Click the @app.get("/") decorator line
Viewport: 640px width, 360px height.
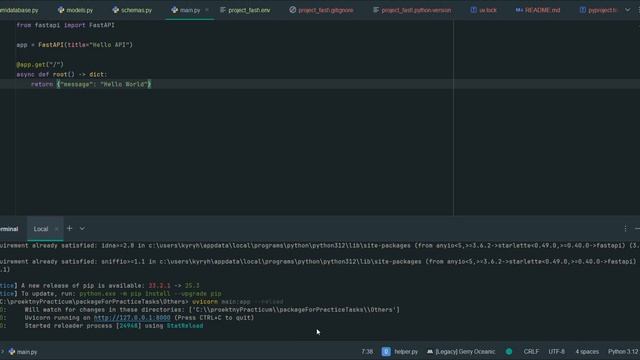pos(40,64)
